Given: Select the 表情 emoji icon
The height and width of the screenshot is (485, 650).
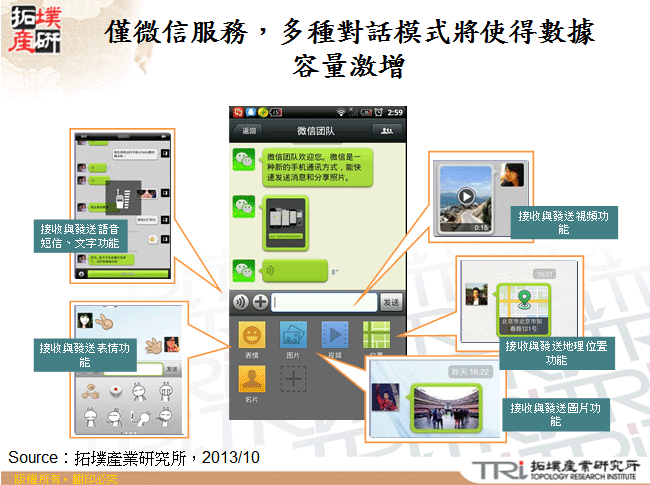Looking at the screenshot, I should pyautogui.click(x=249, y=336).
